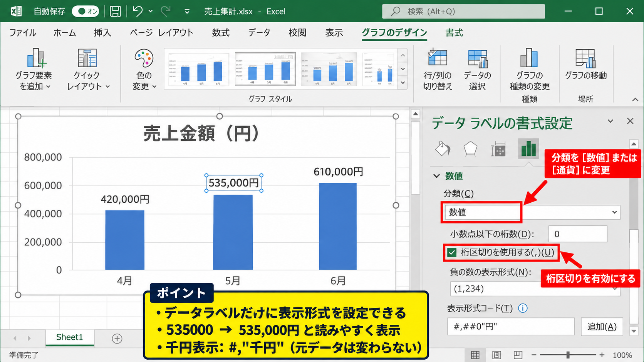The height and width of the screenshot is (362, 644).
Task: Select Sheet1 worksheet tab
Action: 69,337
